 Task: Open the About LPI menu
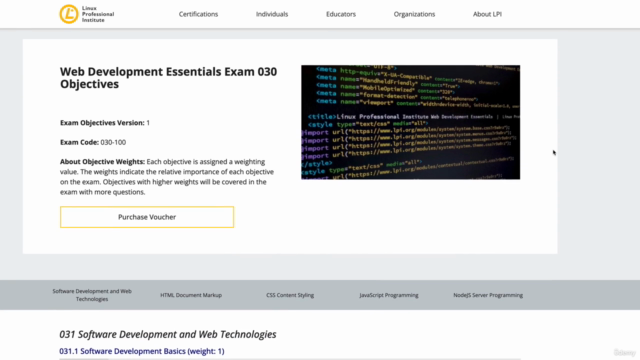coord(487,14)
